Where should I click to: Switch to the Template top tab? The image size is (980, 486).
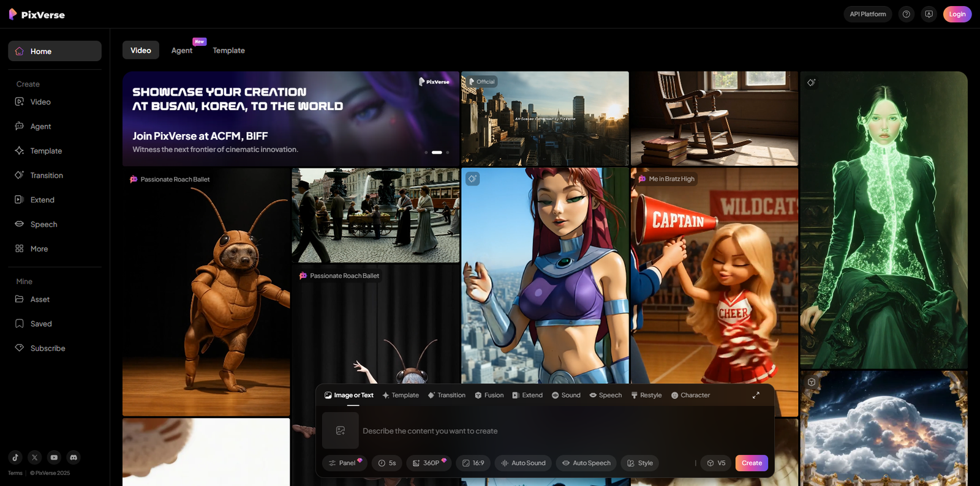pos(228,50)
